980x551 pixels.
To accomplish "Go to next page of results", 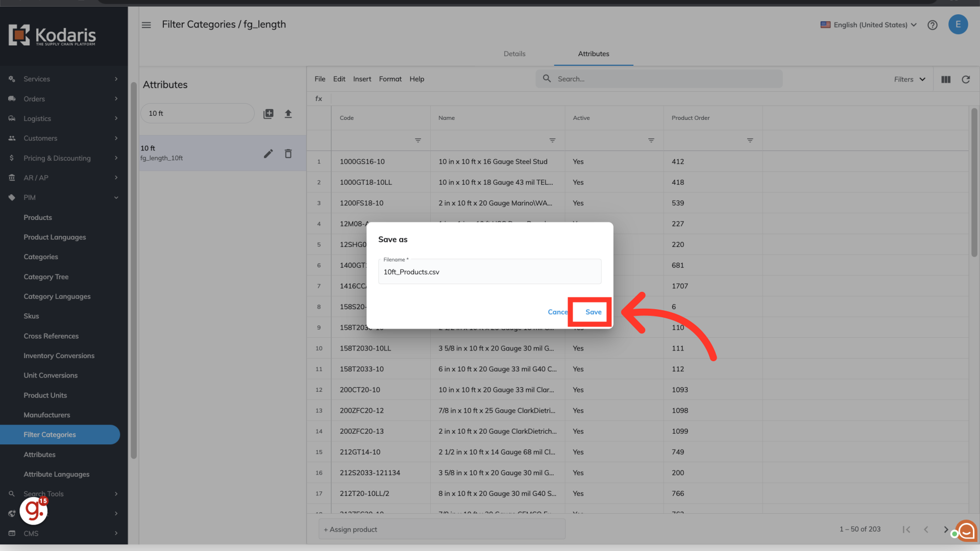I will pos(945,530).
